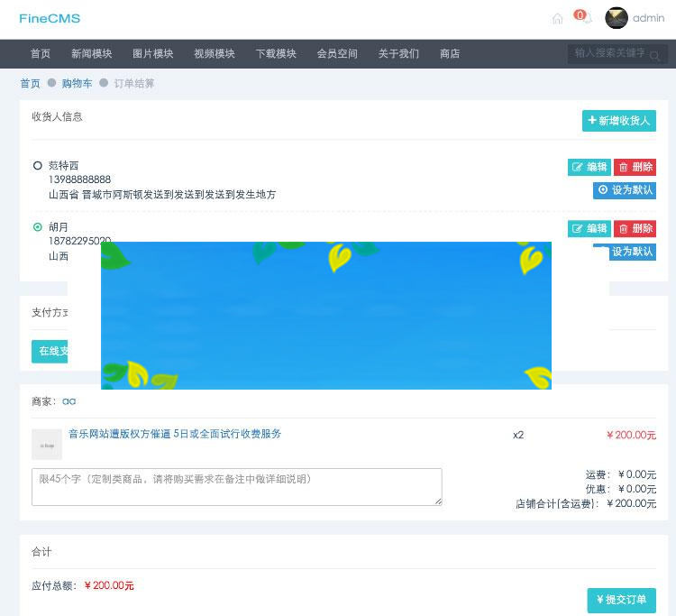The width and height of the screenshot is (676, 616).
Task: Submit the order with 提交订单
Action: click(621, 600)
